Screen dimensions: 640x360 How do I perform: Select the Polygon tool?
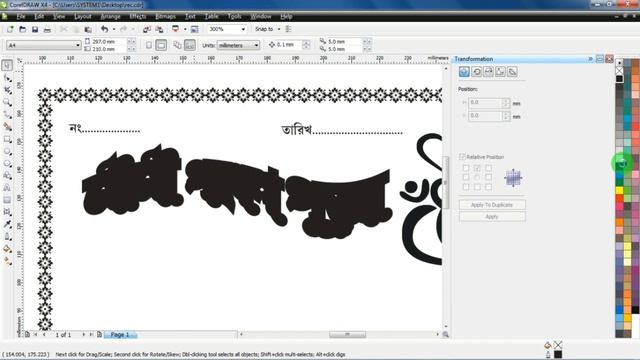pyautogui.click(x=7, y=164)
